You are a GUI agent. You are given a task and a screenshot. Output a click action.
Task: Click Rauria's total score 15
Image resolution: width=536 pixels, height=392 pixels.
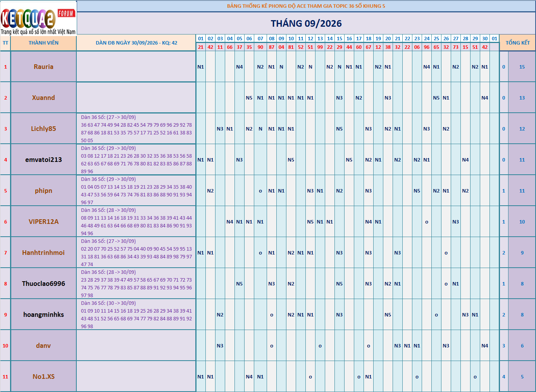pos(522,67)
